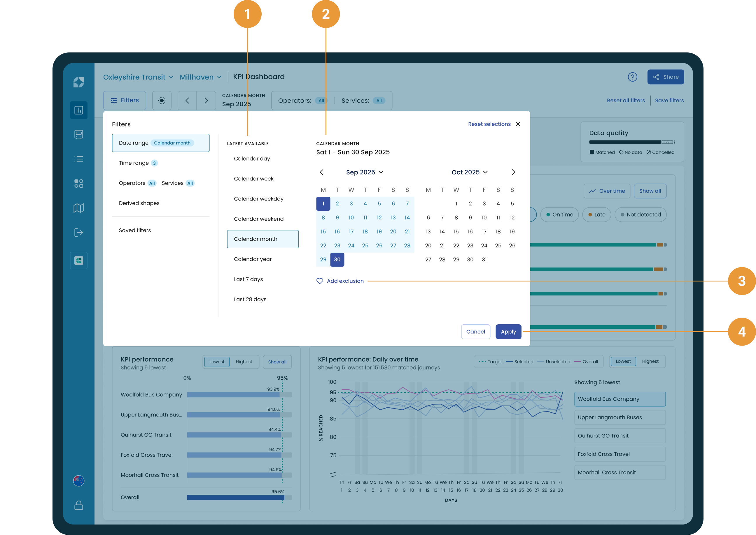
Task: Open the KPI dashboard chart icon in sidebar
Action: (78, 110)
